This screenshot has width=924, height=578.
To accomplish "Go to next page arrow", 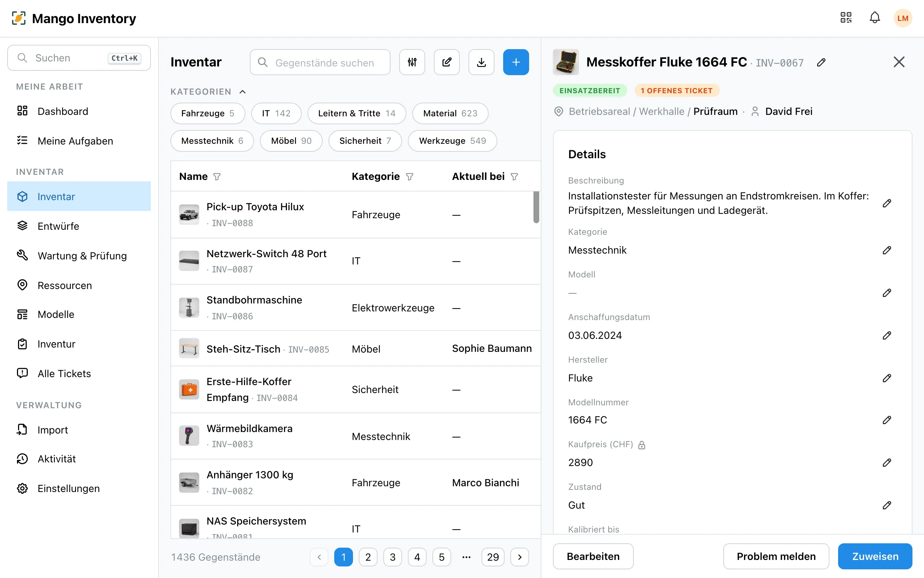I will (519, 557).
